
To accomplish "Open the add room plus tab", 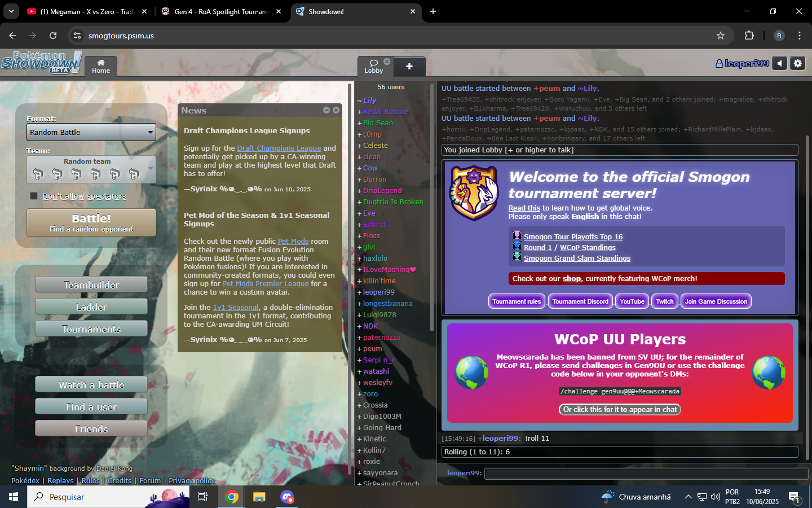I will click(x=409, y=67).
